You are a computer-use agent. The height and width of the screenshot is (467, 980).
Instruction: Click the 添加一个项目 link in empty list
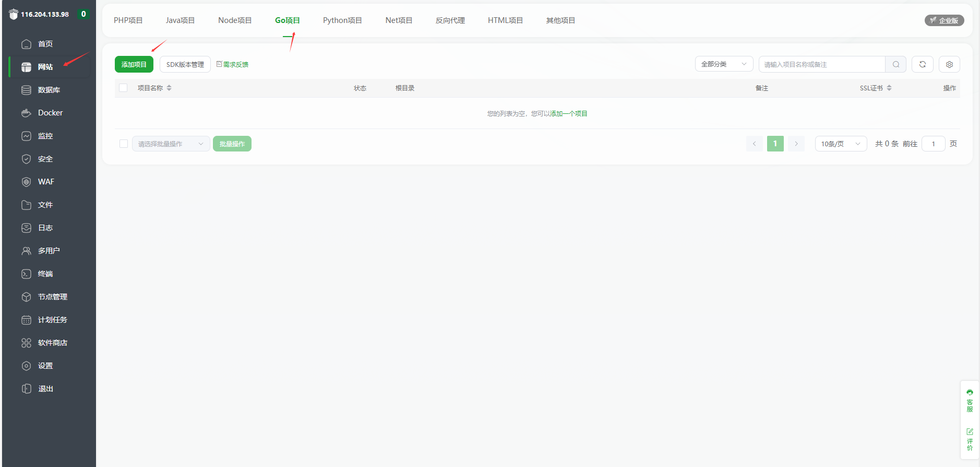coord(568,113)
